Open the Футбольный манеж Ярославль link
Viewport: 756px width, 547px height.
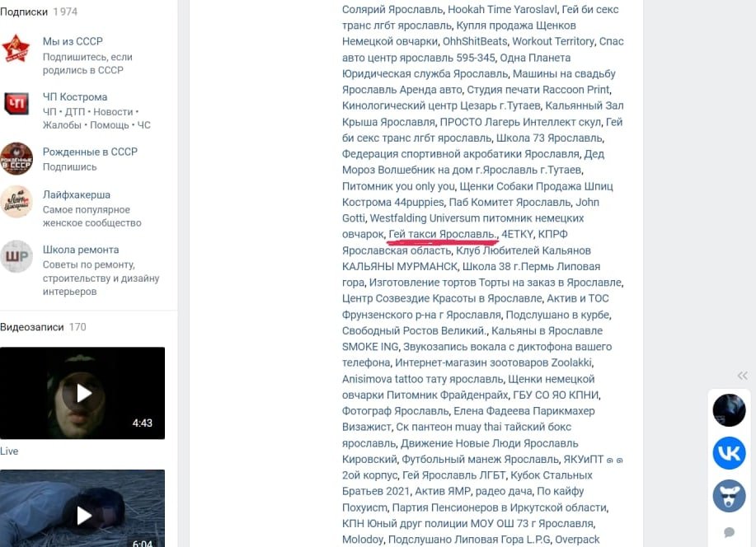click(x=480, y=460)
